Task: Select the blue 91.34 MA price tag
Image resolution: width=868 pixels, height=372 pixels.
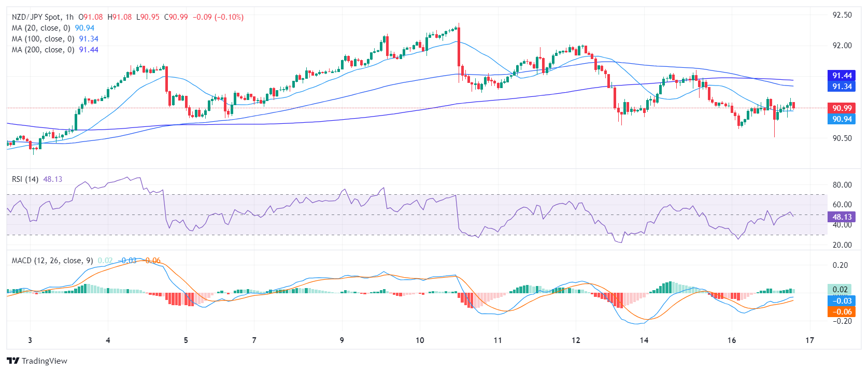Action: (842, 87)
